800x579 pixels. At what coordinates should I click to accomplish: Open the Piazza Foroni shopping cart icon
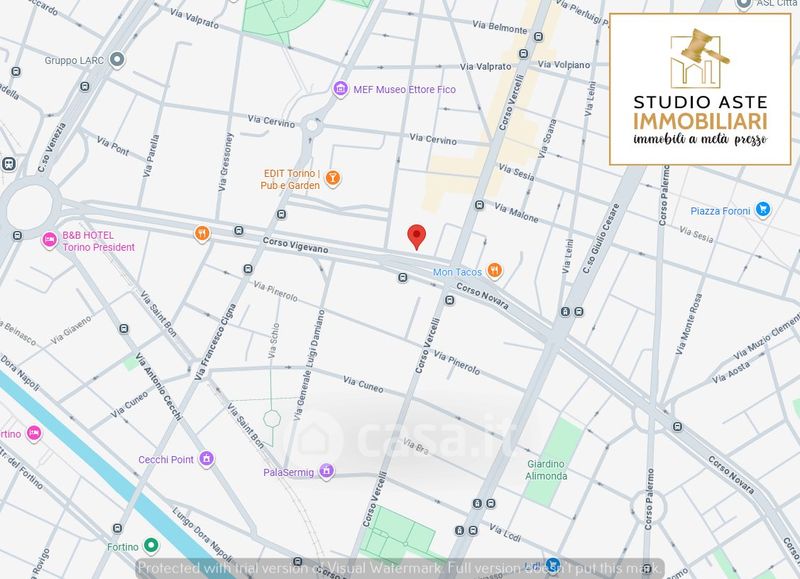763,210
